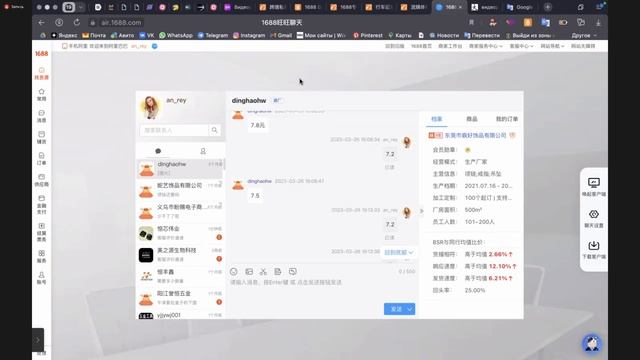Viewport: 640px width, 360px height.
Task: Select the products tab in the info panel
Action: click(472, 119)
